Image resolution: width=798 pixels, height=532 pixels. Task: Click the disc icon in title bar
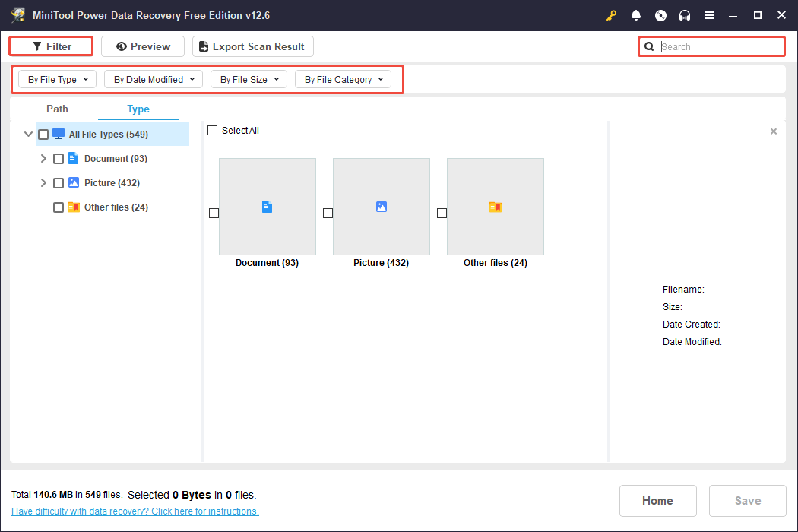[x=660, y=15]
